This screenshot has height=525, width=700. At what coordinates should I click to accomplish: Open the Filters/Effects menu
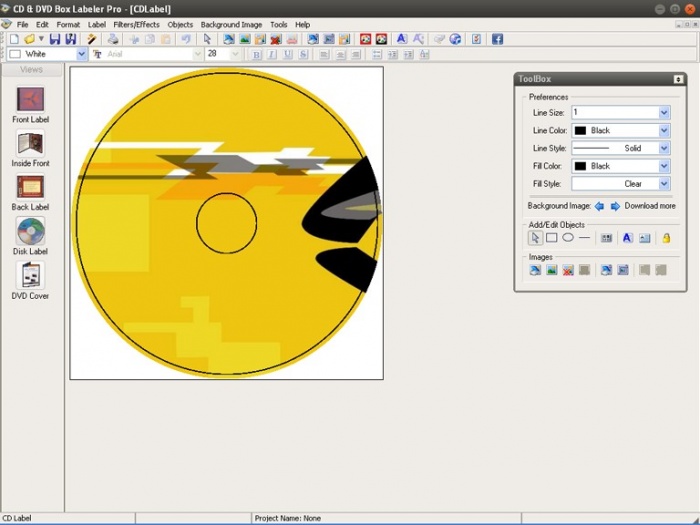click(136, 24)
